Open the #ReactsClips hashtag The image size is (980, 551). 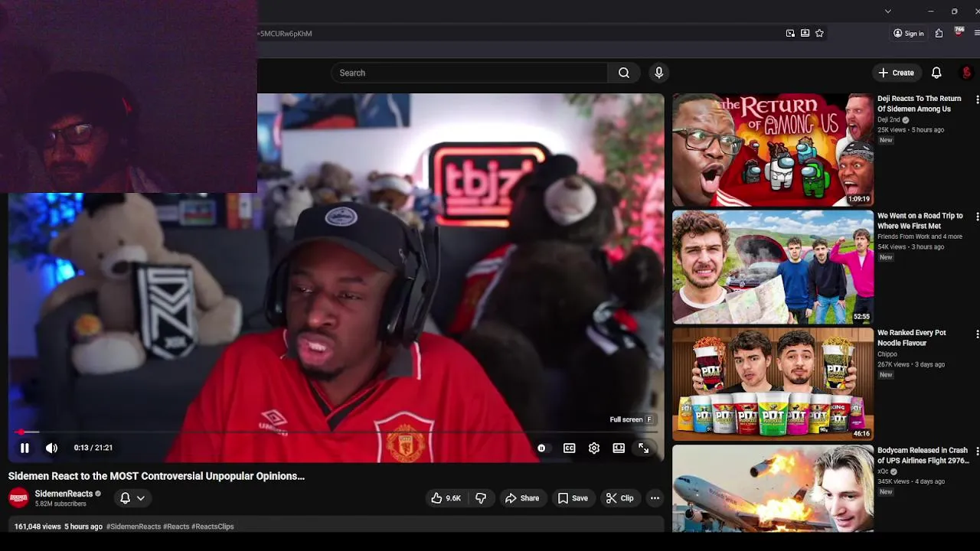(x=213, y=527)
